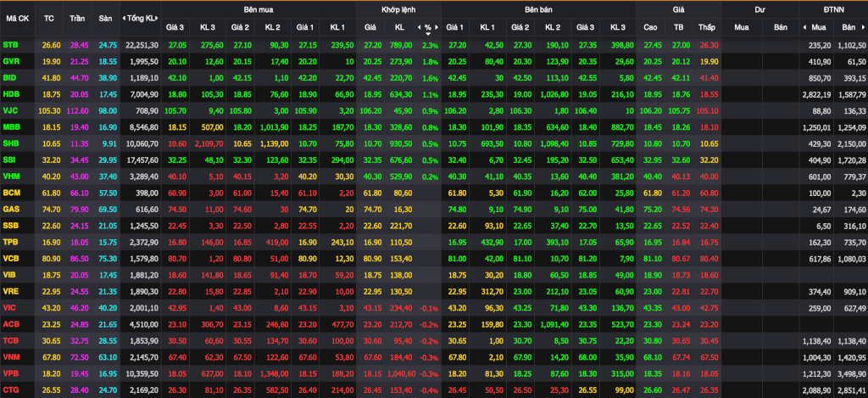The height and width of the screenshot is (398, 868).
Task: Click the TB column header
Action: (679, 26)
